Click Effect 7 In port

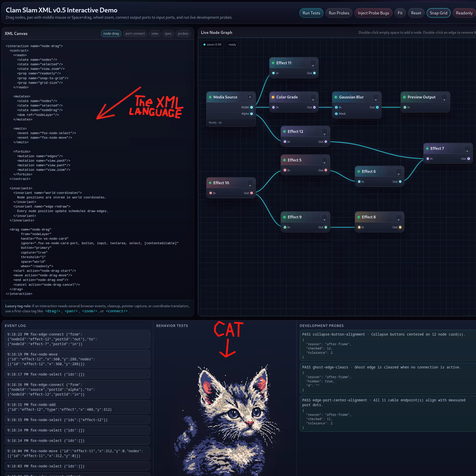(428, 159)
